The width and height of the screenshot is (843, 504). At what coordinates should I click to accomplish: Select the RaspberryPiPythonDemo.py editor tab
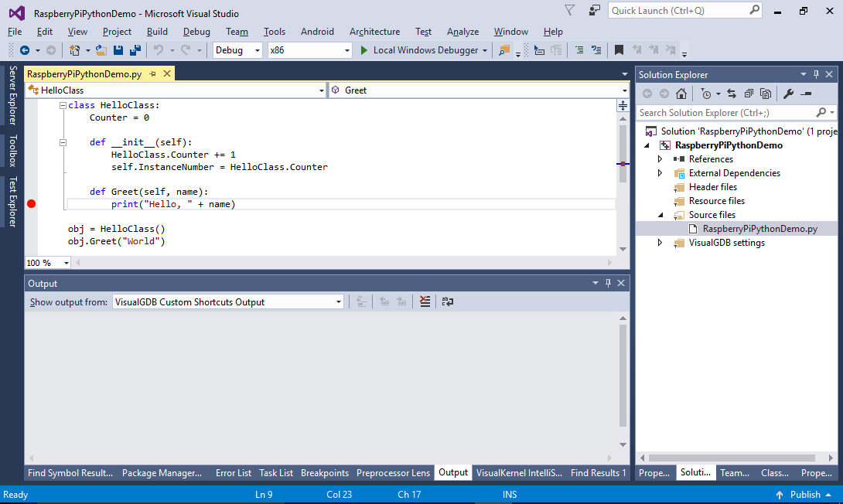click(84, 74)
